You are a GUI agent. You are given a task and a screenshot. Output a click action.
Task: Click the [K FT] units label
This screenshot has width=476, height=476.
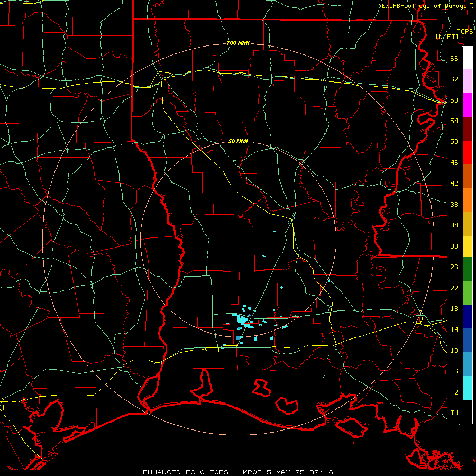pos(447,36)
